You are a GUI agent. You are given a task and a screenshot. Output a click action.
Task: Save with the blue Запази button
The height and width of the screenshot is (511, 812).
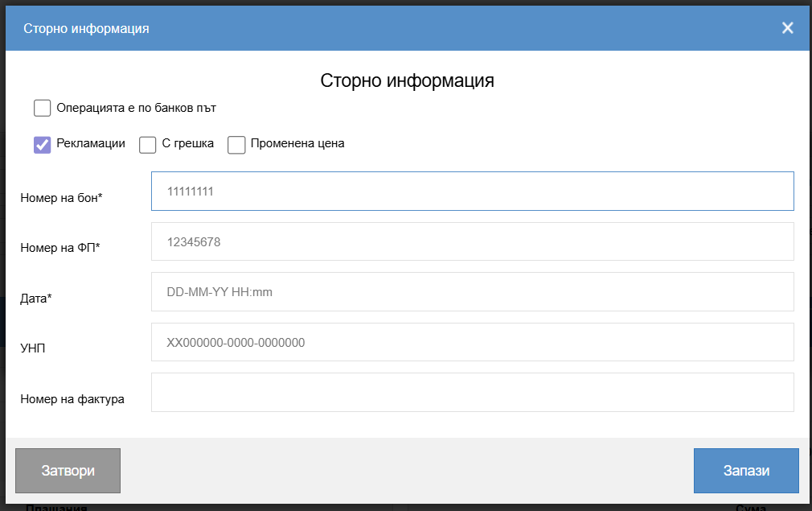tap(745, 471)
